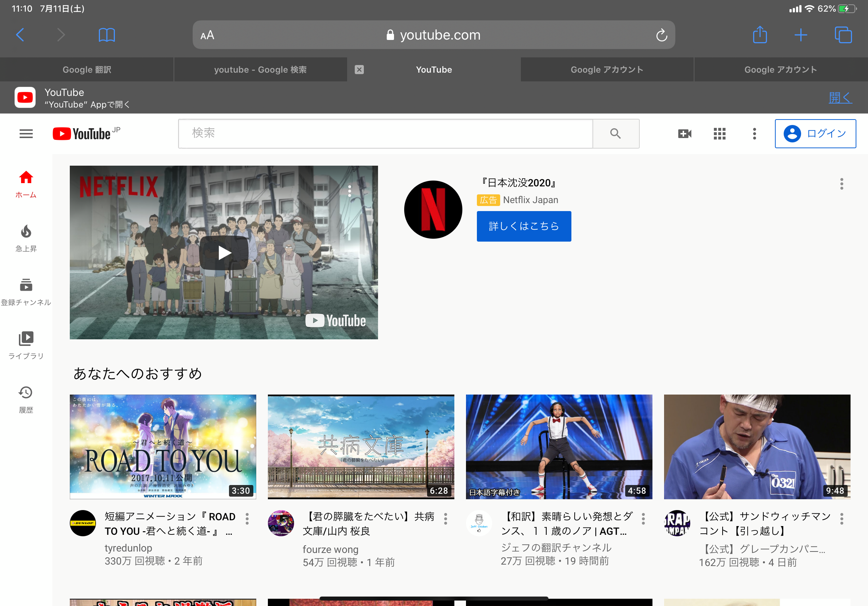Open History (履歴) in sidebar

click(26, 399)
